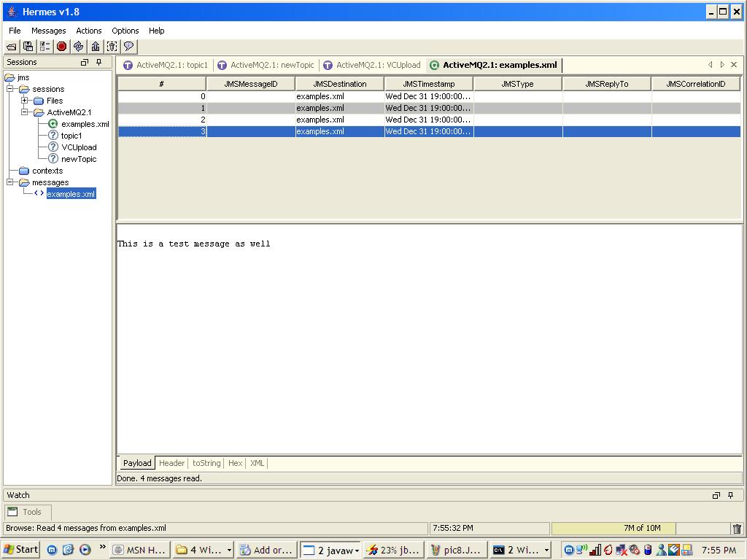
Task: Sort by JMSType column header
Action: [518, 84]
